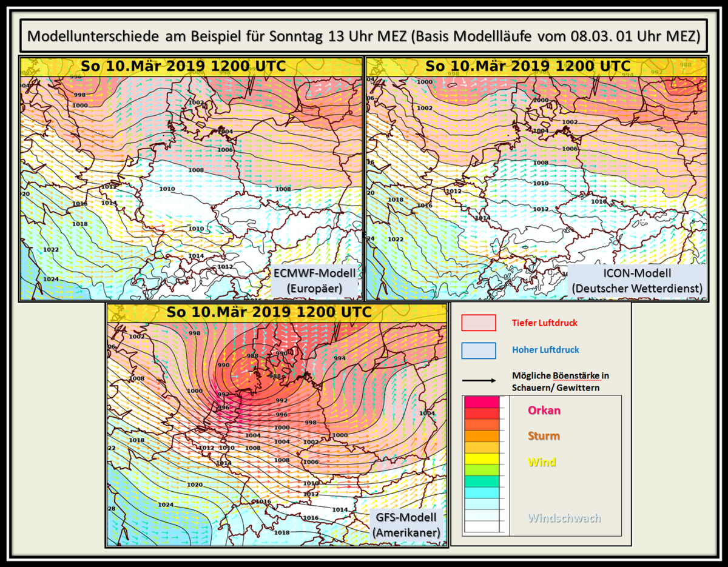The height and width of the screenshot is (567, 728).
Task: Click the 'ECMWF-Modell (Europäer)' label
Action: tap(313, 282)
